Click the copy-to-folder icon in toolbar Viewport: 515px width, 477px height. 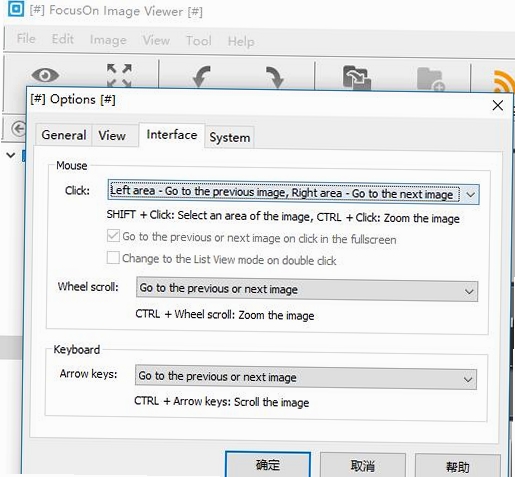[x=357, y=78]
